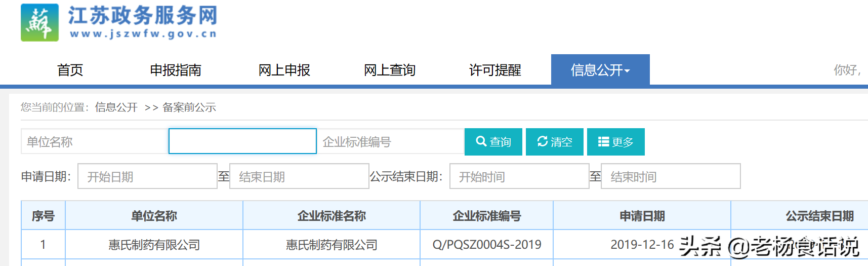Open the 申请日期 开始日期 date field
Viewport: 868px width, 266px height.
[x=147, y=176]
